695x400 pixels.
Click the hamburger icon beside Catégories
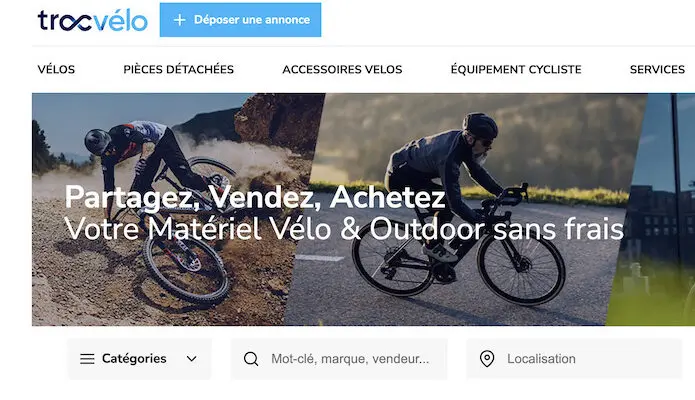tap(87, 359)
